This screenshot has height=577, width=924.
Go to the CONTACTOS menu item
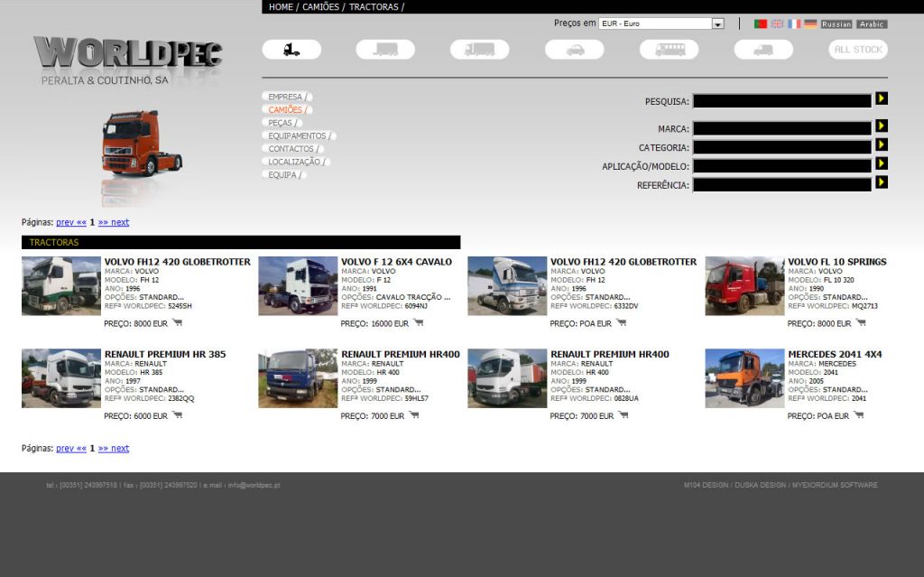(x=291, y=149)
